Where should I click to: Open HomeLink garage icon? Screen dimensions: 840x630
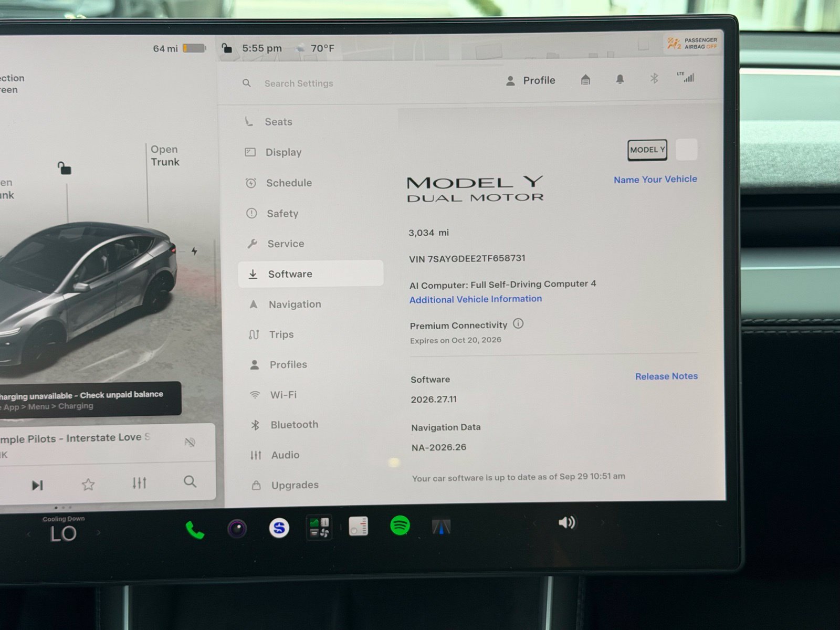(585, 80)
